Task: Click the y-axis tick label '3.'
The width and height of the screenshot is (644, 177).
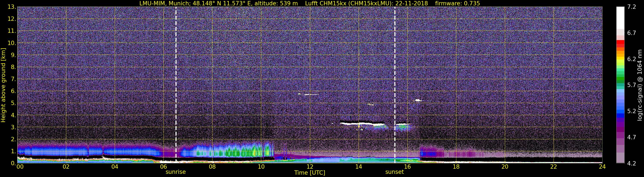Action: 13,127
